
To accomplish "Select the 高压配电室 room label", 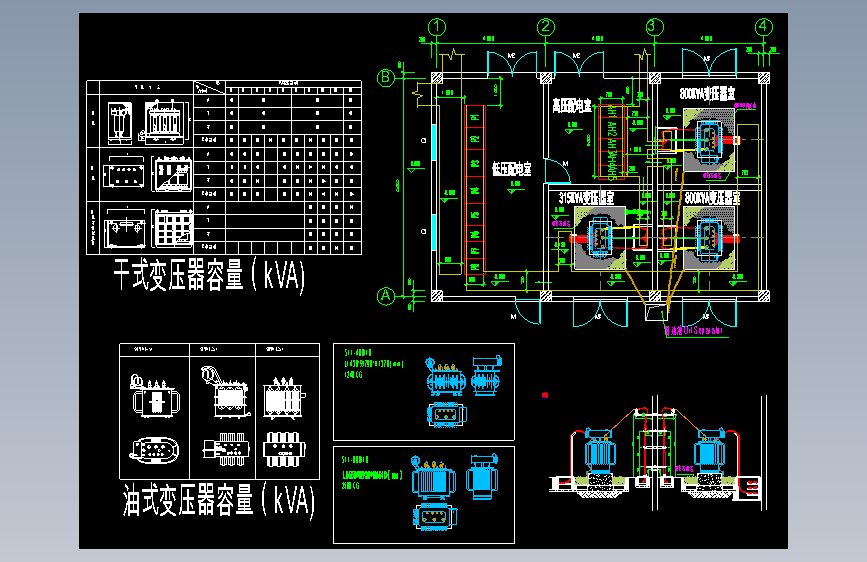I will (x=572, y=106).
